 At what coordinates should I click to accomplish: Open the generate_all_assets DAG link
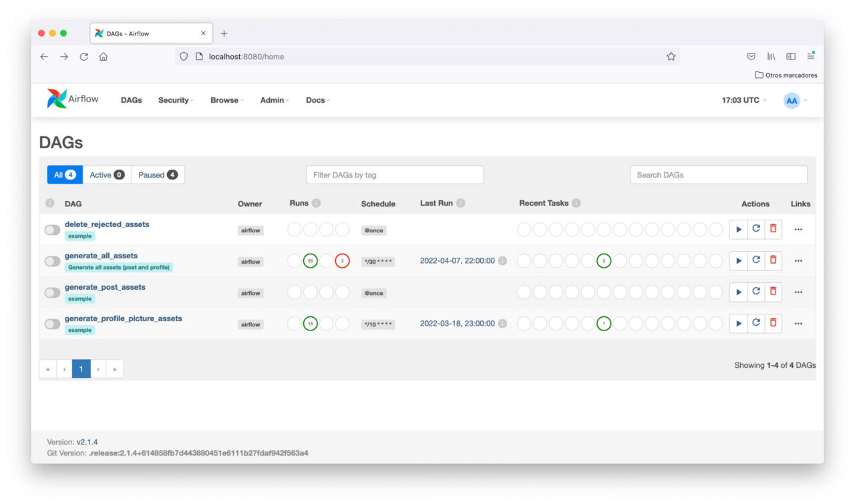(101, 255)
